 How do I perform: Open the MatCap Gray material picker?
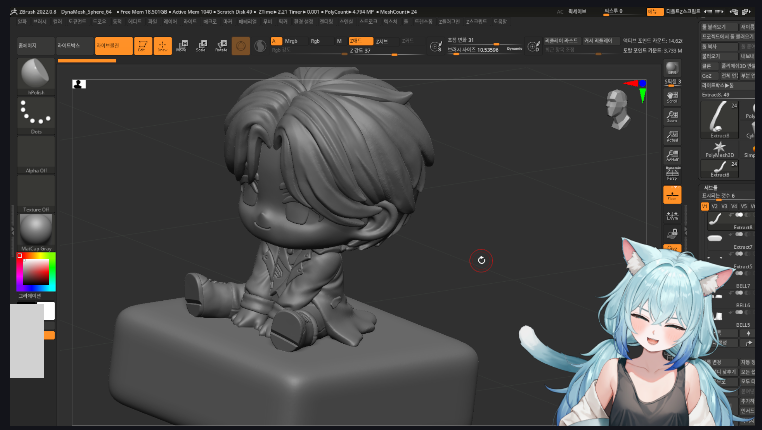(36, 232)
